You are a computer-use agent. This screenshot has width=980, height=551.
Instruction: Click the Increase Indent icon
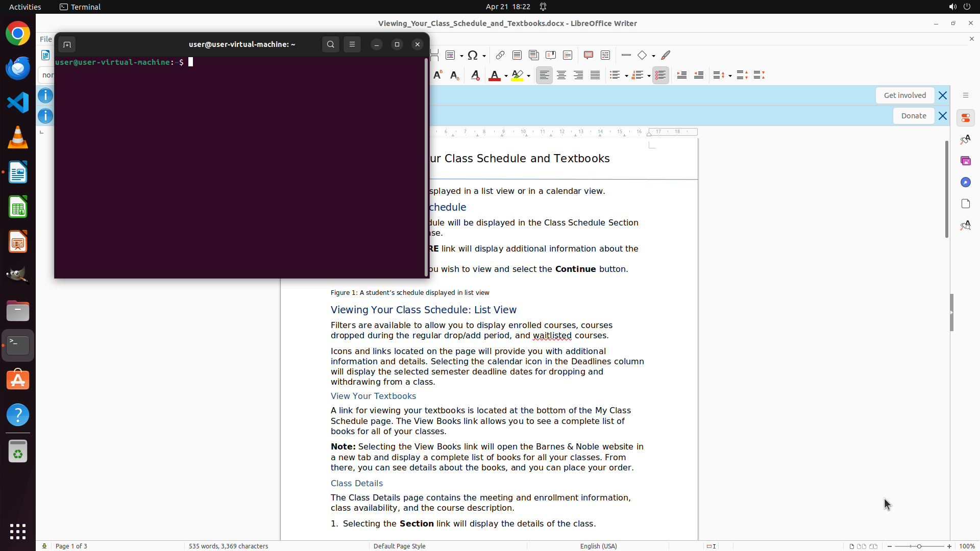point(682,76)
